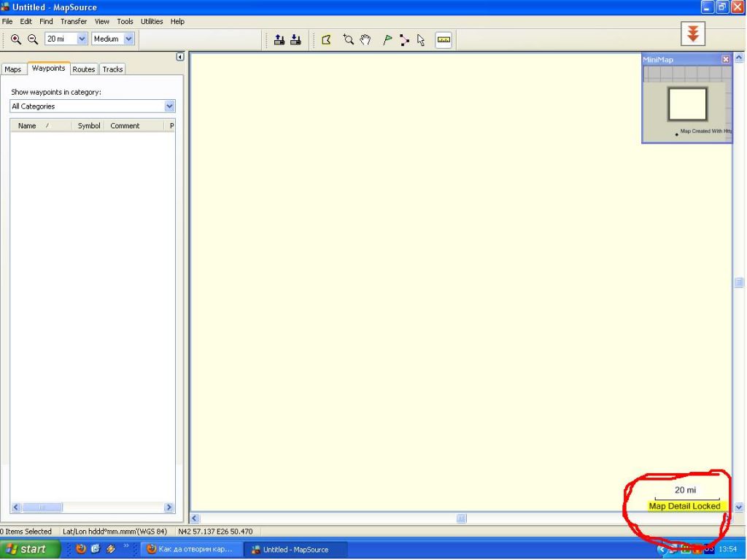Click the Zoom Out magnifier icon
This screenshot has height=560, width=747.
tap(32, 39)
